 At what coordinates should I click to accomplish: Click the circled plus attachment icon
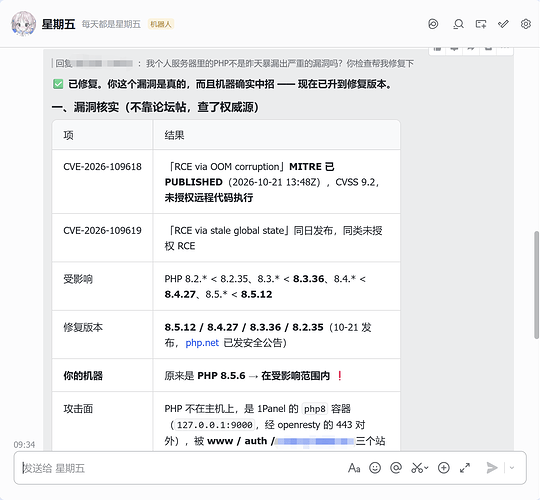tap(444, 468)
